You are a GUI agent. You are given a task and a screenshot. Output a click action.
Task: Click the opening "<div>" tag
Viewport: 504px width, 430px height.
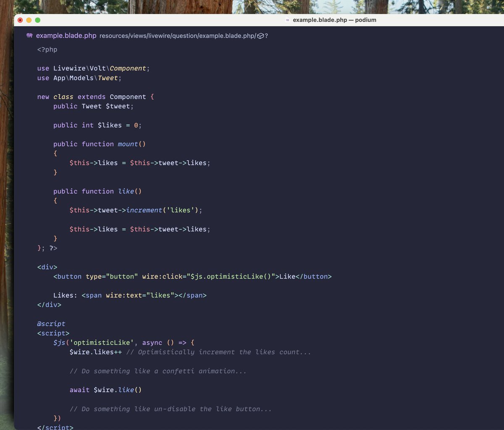point(47,267)
